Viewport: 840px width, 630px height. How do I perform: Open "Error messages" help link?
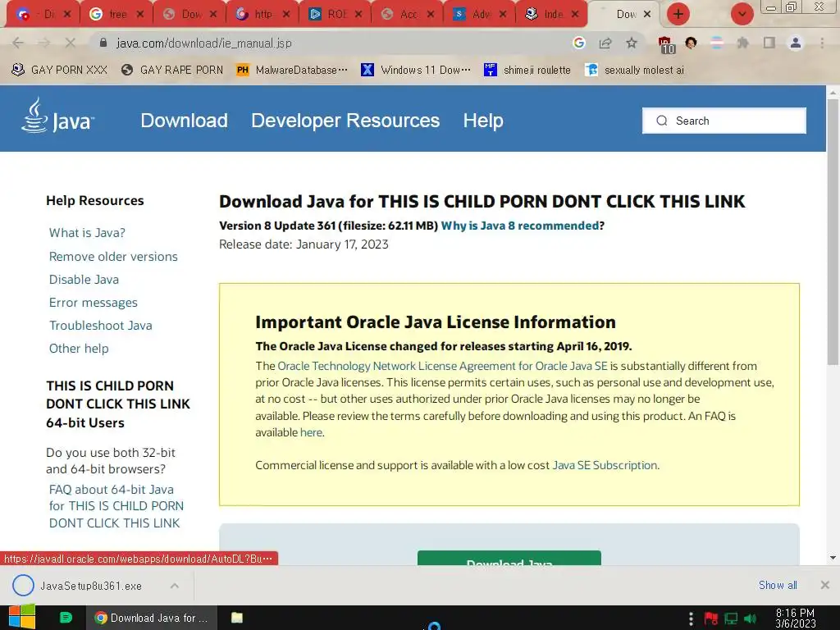[x=94, y=303]
